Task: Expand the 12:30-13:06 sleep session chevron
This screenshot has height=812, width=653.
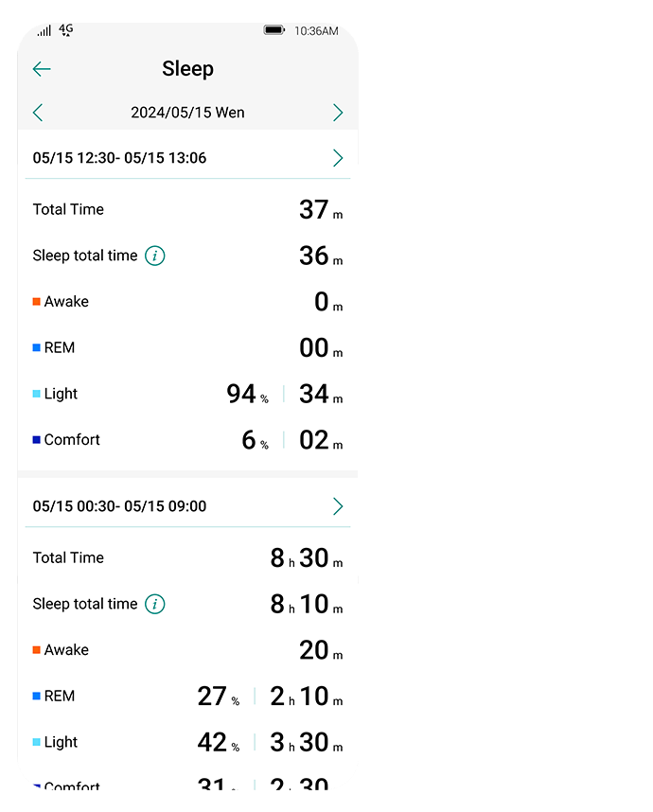Action: 338,158
